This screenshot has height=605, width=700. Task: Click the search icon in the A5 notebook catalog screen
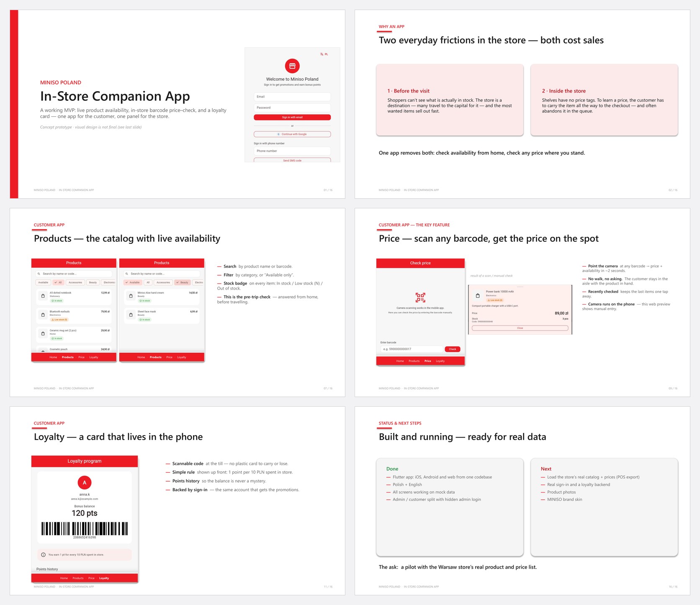[x=39, y=274]
